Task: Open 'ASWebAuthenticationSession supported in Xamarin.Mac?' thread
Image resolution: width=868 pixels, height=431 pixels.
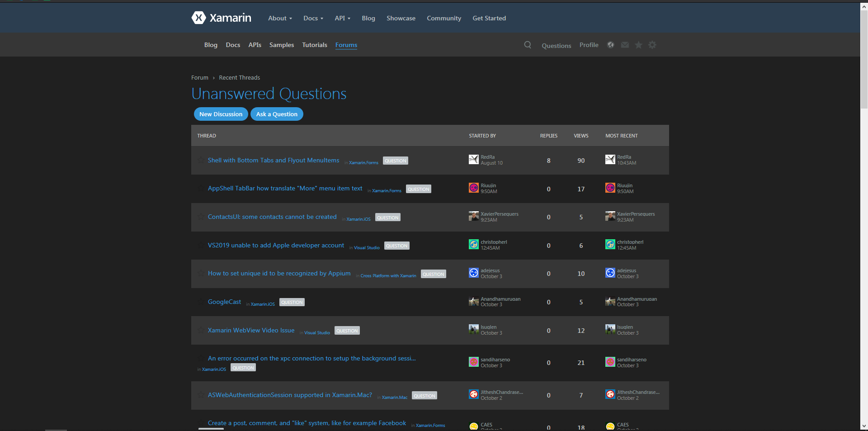Action: point(290,395)
